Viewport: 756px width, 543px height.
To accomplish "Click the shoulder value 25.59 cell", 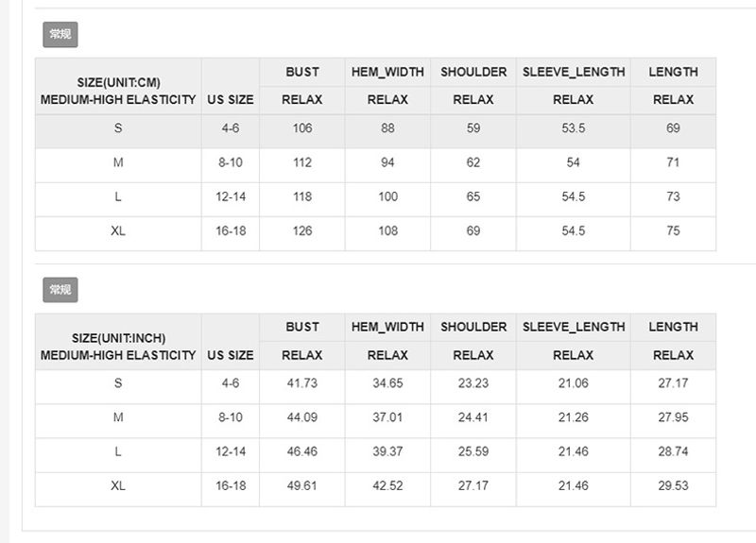I will 473,451.
